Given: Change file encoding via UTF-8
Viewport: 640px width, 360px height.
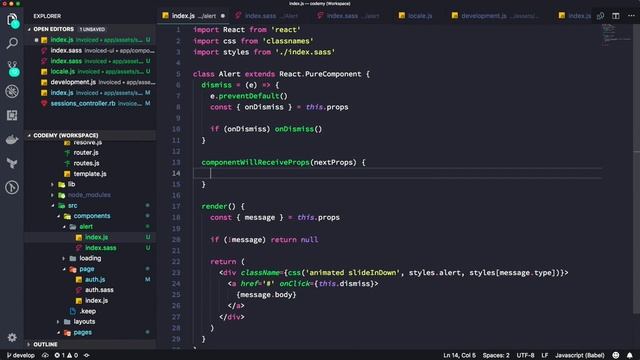Looking at the screenshot, I should coord(525,355).
